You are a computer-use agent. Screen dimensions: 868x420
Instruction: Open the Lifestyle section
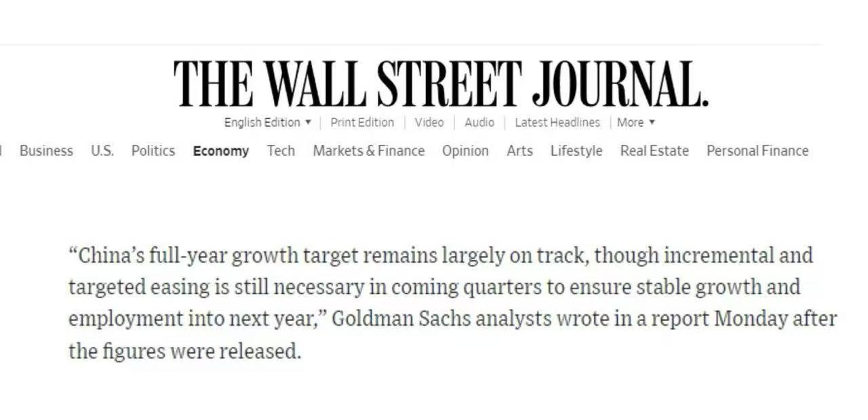pos(576,151)
